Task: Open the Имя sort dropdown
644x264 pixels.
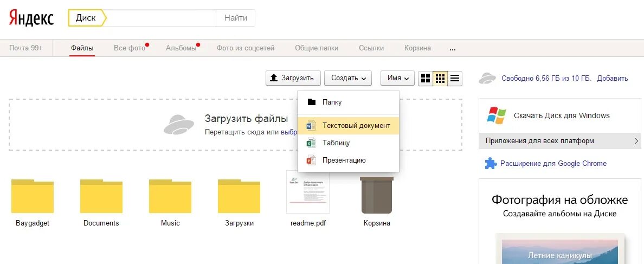Action: [397, 78]
